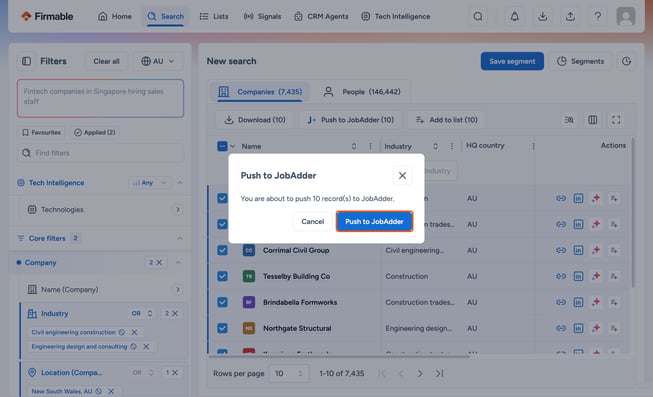Clear all filters
Viewport: 653px width, 397px height.
[106, 61]
